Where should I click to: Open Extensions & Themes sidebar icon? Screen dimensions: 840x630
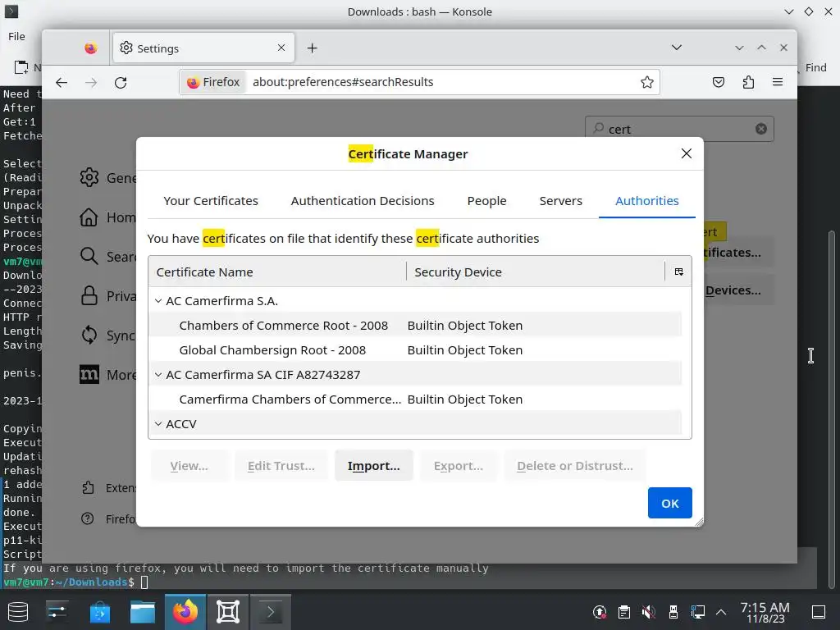tap(88, 487)
